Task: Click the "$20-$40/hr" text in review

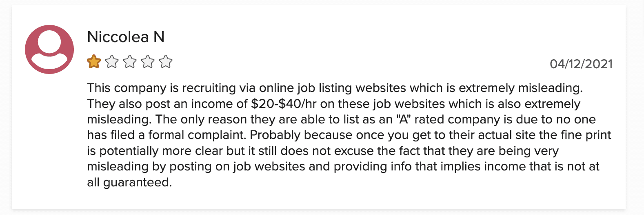Action: [x=284, y=104]
